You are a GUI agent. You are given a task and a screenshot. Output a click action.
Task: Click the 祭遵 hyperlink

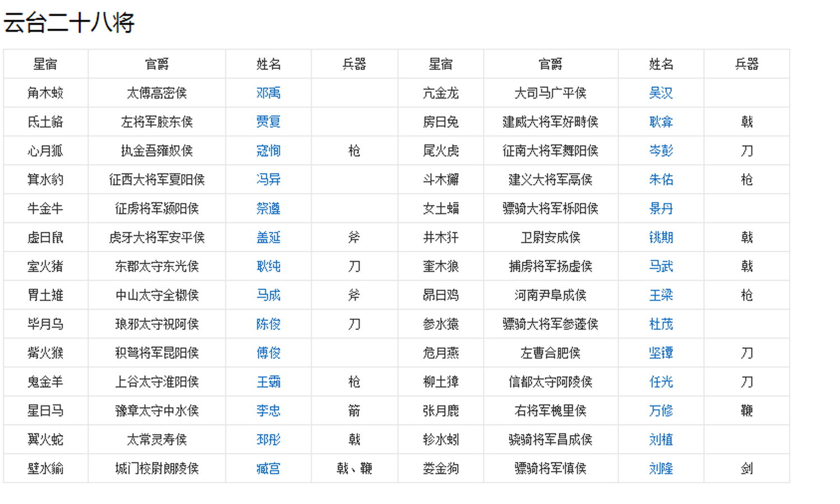coord(268,209)
